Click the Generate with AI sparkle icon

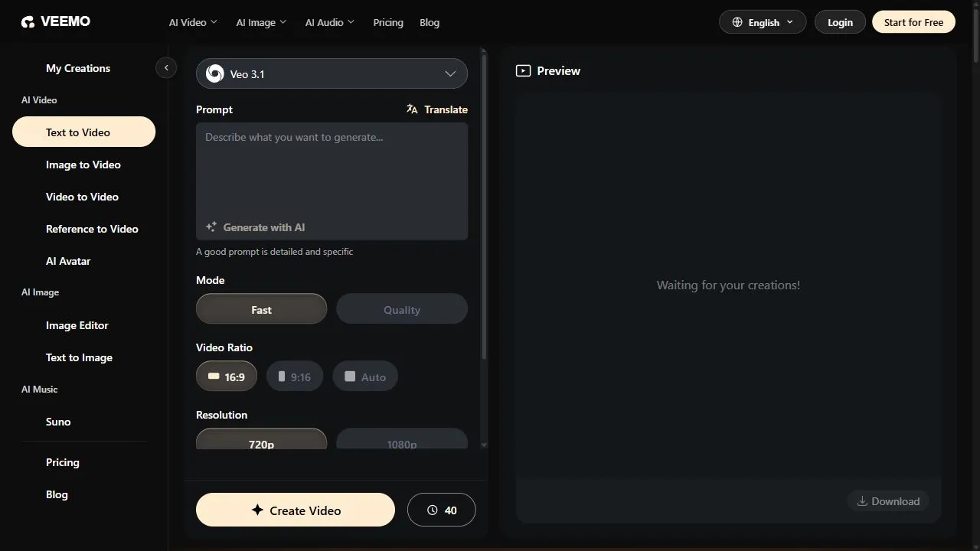(x=211, y=227)
